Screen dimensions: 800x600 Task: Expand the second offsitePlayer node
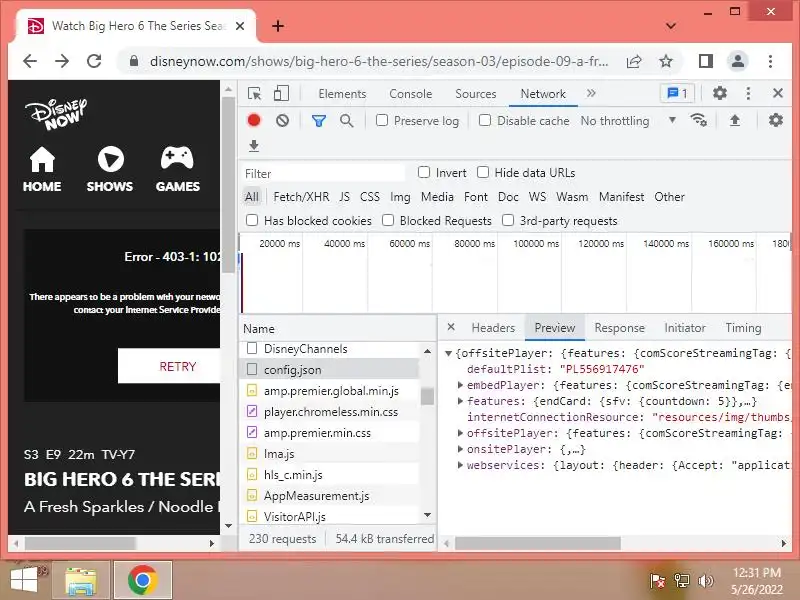(460, 433)
